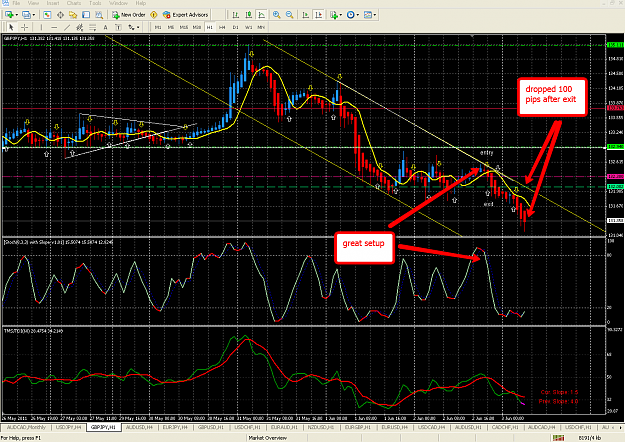The width and height of the screenshot is (625, 442).
Task: Expand the arrows tool dropdown
Action: point(138,28)
